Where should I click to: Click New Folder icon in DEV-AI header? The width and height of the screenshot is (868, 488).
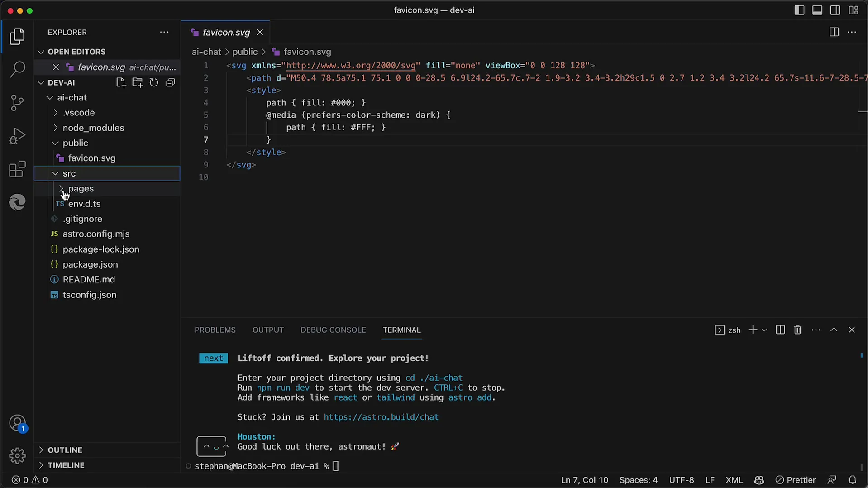(x=137, y=82)
